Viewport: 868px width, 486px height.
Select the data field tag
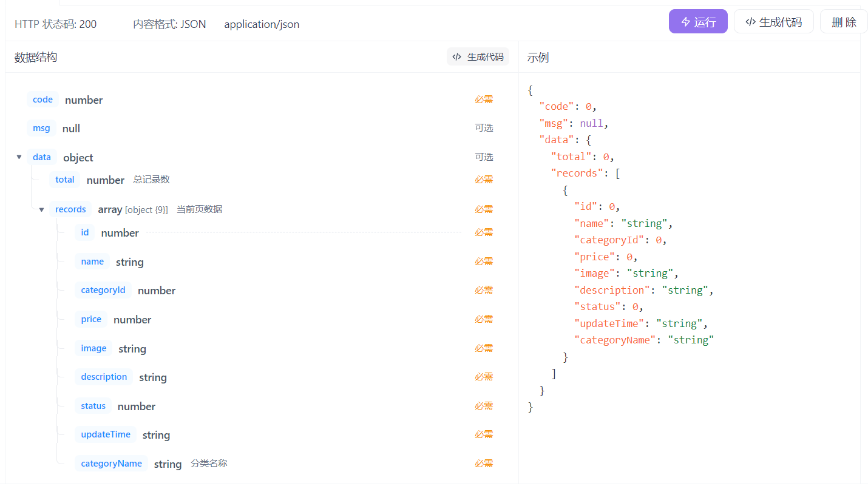click(42, 157)
